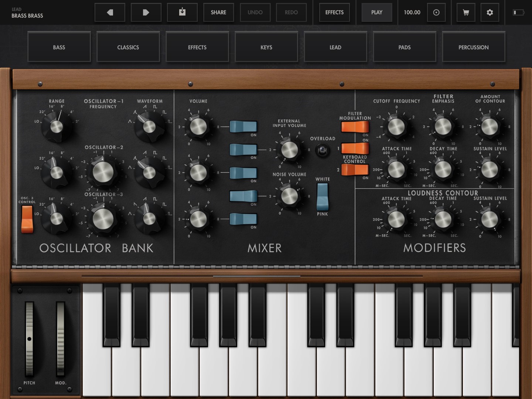This screenshot has height=399, width=532.
Task: Click the Overload indicator lamp
Action: [x=323, y=150]
